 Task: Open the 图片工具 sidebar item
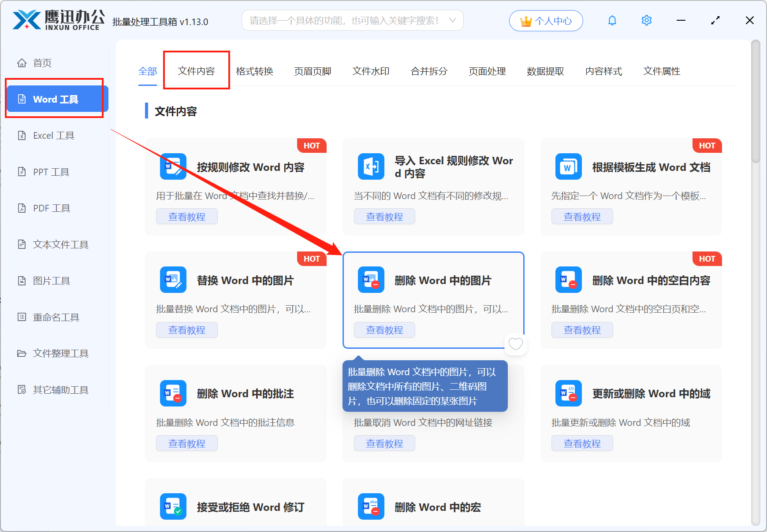(51, 281)
